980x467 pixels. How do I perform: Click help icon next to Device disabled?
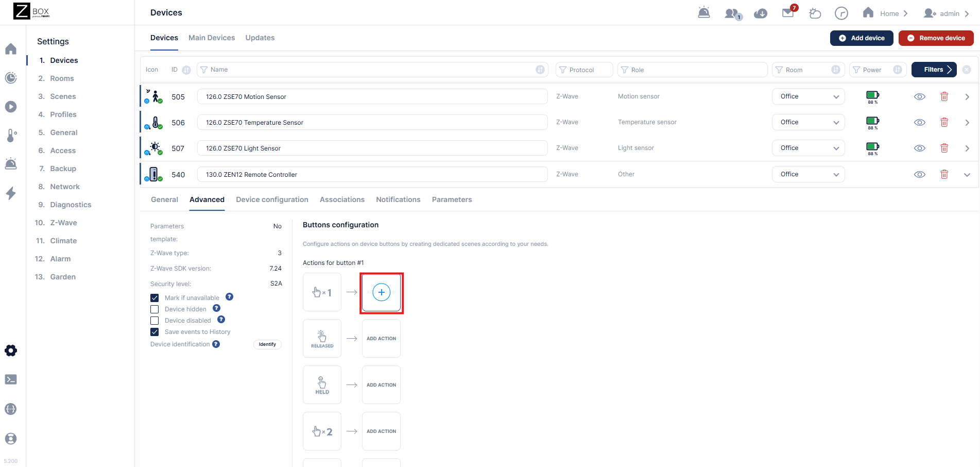(221, 320)
